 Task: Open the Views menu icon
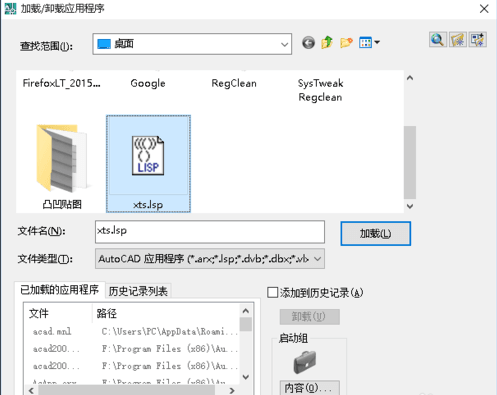click(369, 43)
